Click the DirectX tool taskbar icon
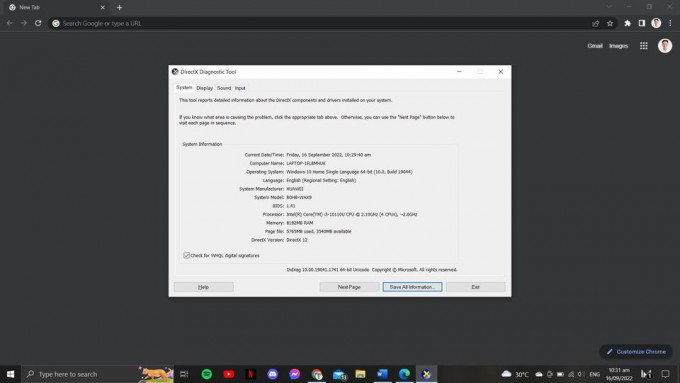Screen dimensions: 680x383 pyautogui.click(x=426, y=374)
